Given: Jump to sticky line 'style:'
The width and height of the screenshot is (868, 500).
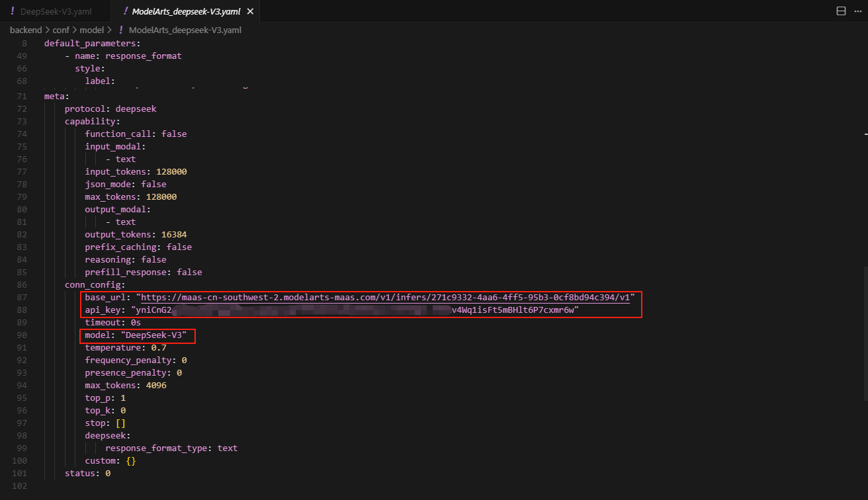Looking at the screenshot, I should pos(90,68).
